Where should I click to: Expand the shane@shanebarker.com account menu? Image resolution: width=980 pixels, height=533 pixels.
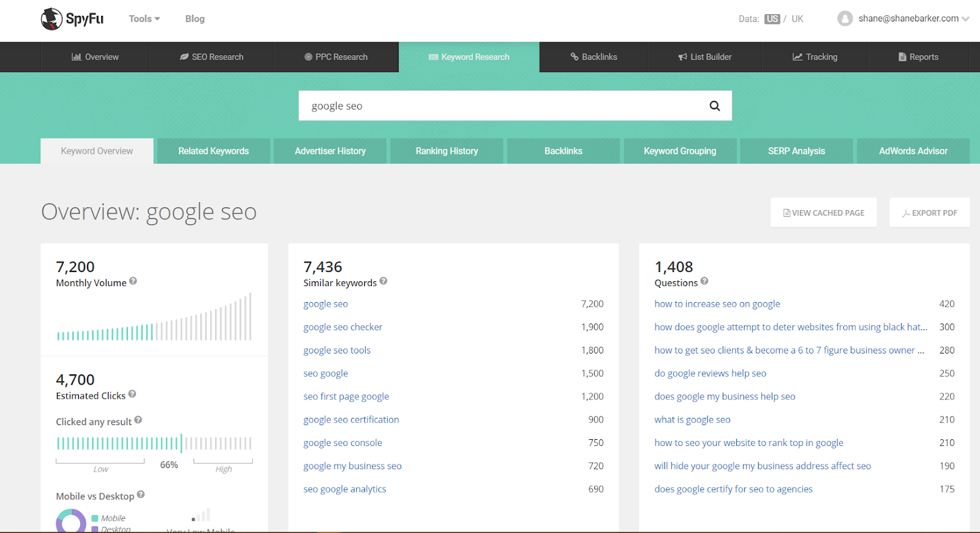[x=914, y=18]
